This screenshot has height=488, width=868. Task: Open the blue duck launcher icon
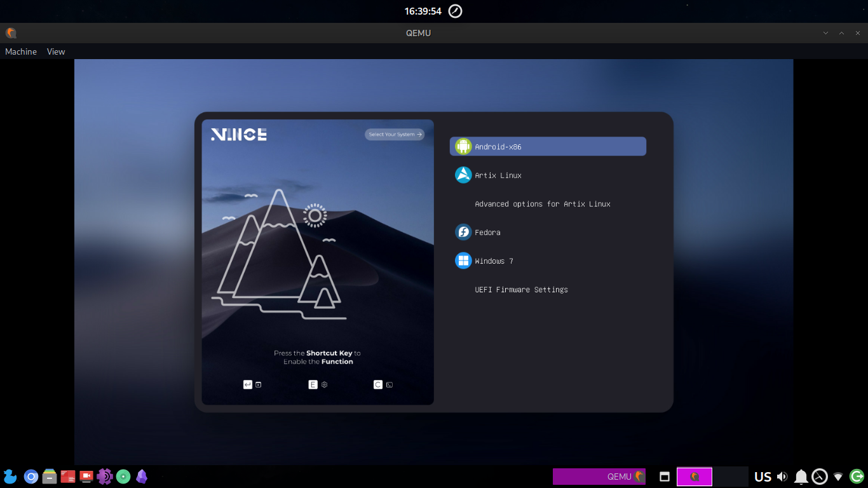tap(10, 477)
